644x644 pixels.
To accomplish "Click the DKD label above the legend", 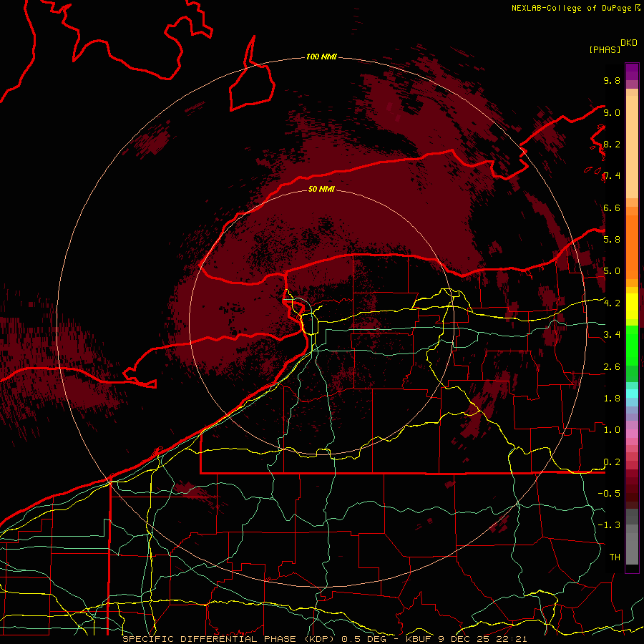I will (x=629, y=43).
